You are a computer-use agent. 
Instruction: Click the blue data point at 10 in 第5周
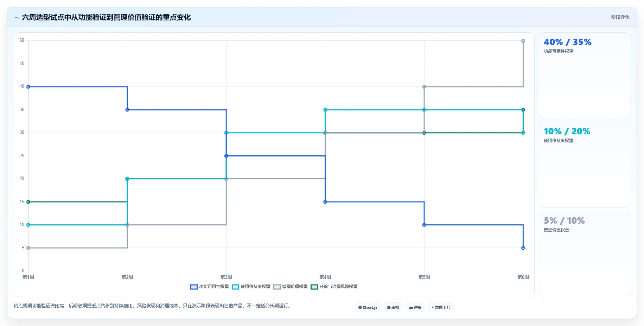click(424, 225)
